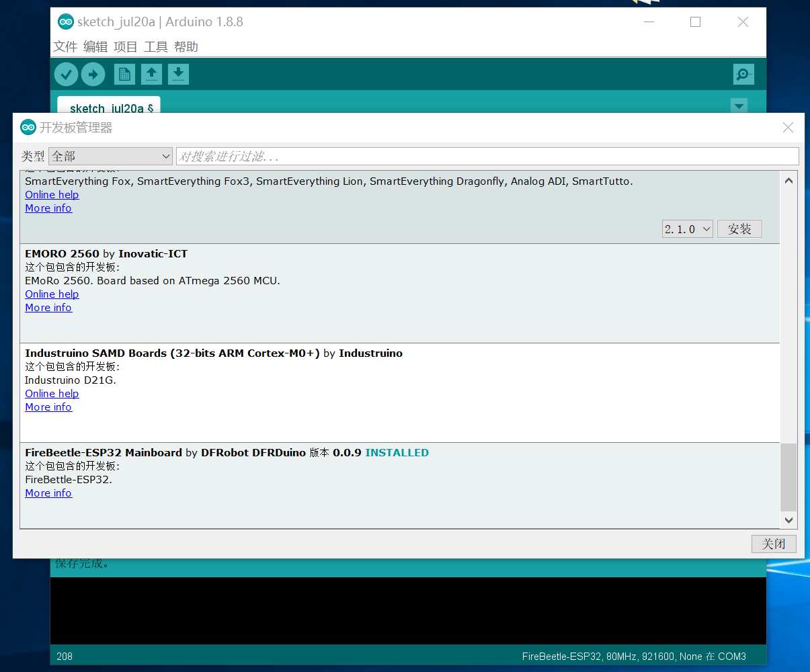Click the Arduino logo in the main title bar

[x=66, y=22]
